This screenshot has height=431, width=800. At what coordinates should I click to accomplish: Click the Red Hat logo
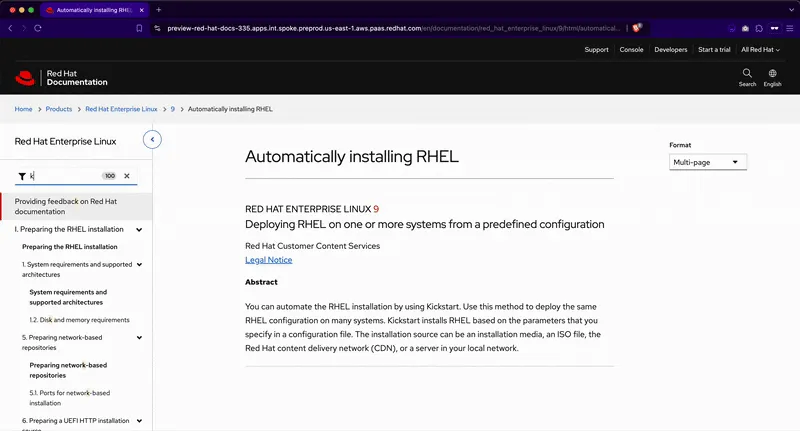(x=25, y=78)
